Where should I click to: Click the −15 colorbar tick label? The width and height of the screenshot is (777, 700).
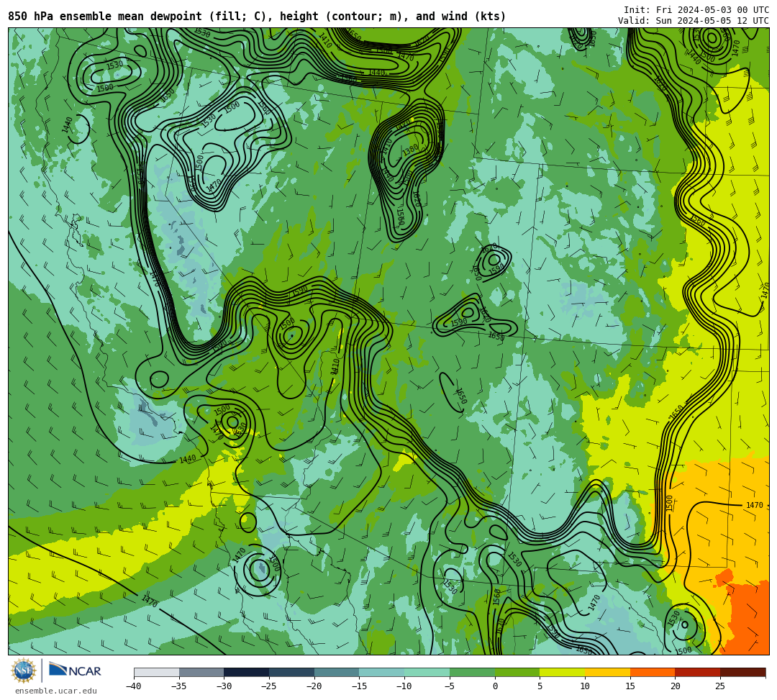359,686
